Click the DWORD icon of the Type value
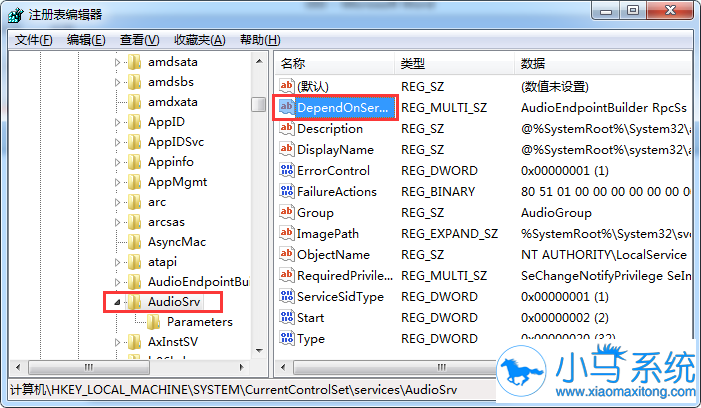Screen dimensions: 701x408 click(287, 338)
